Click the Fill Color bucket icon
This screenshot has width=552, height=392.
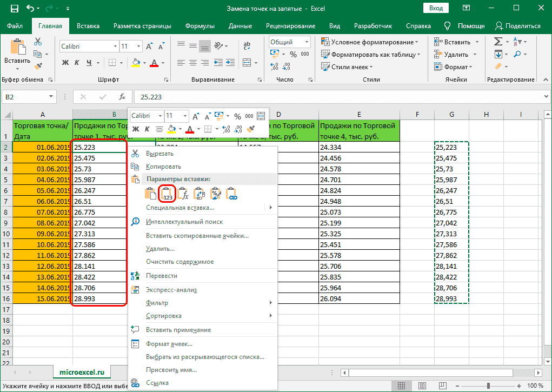[x=136, y=63]
